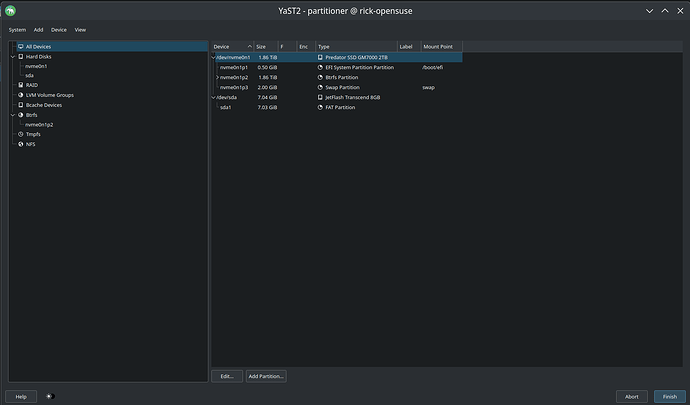Click the Predator SSD disk icon
The image size is (690, 405).
tap(320, 57)
